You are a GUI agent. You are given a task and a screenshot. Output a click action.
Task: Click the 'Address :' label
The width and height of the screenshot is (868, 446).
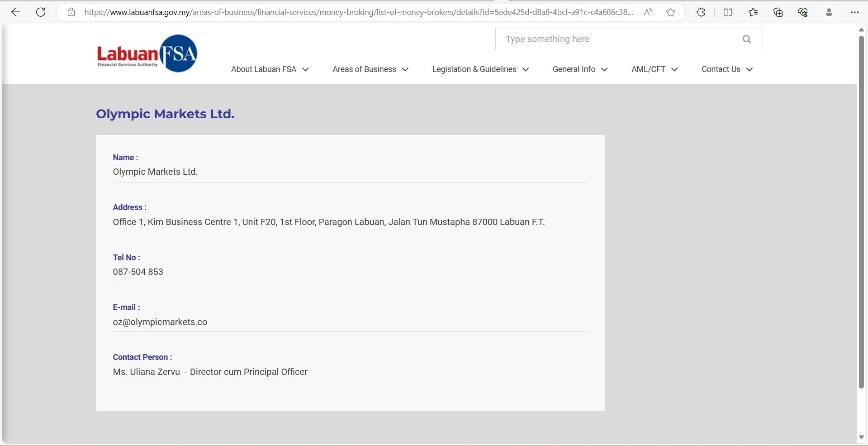pos(130,207)
